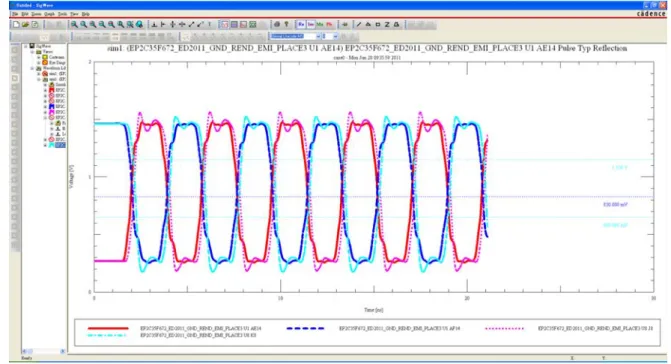671x364 pixels.
Task: Expand the Eye Diagram tree node
Action: tap(39, 63)
